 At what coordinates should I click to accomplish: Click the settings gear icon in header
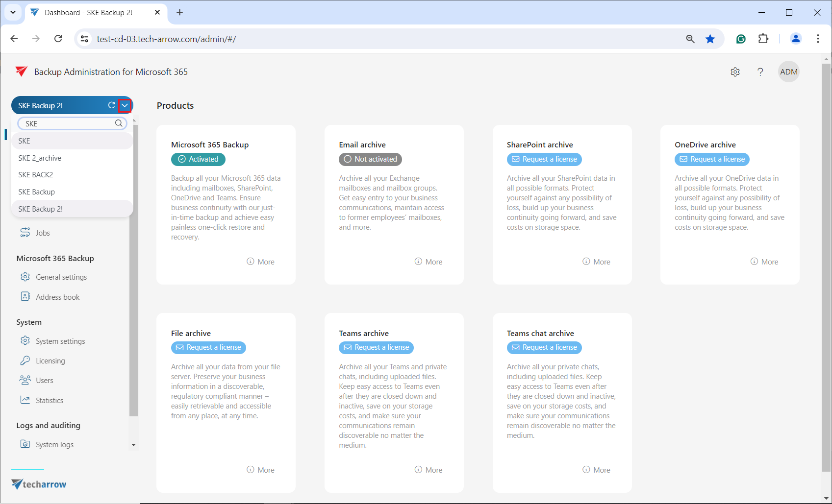pos(735,72)
